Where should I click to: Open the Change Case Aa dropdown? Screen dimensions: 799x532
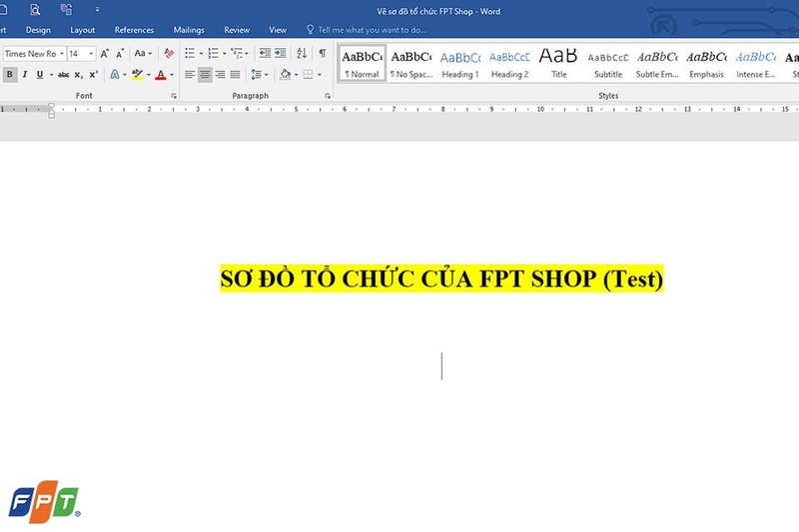tap(143, 54)
